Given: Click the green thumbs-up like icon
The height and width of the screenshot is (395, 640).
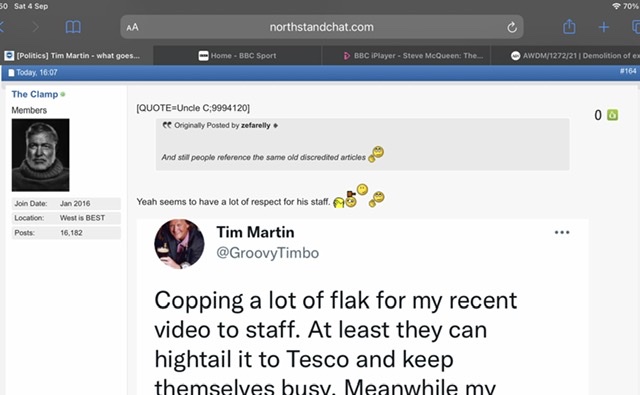Looking at the screenshot, I should tap(612, 115).
